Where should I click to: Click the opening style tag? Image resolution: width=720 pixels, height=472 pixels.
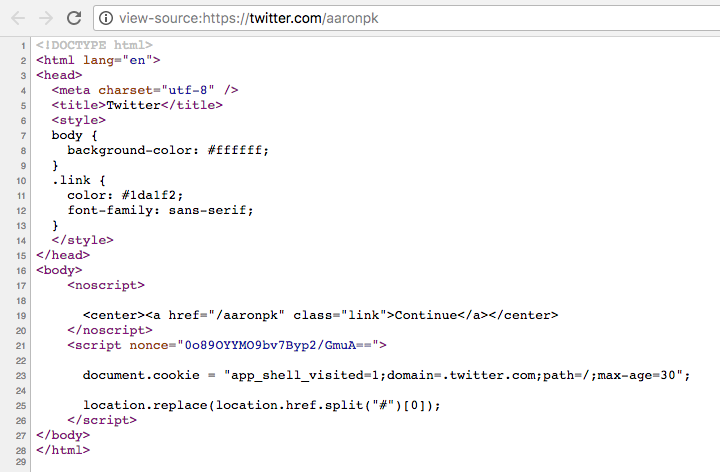79,120
